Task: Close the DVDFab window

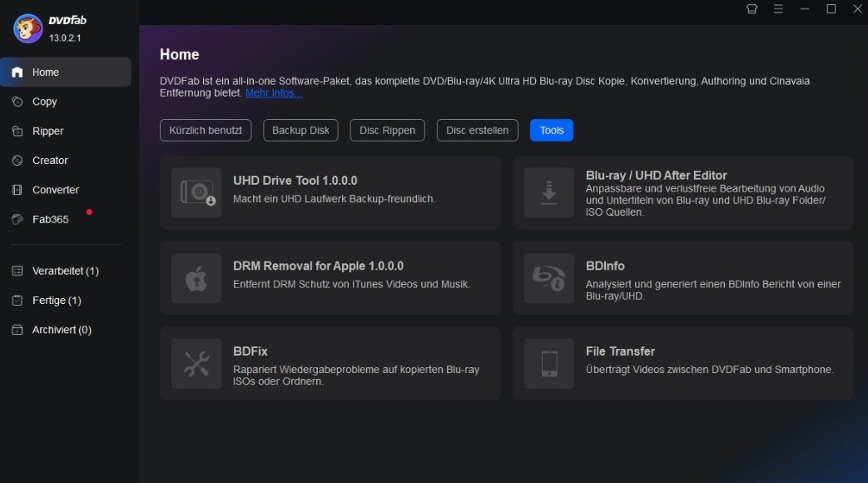Action: tap(857, 9)
